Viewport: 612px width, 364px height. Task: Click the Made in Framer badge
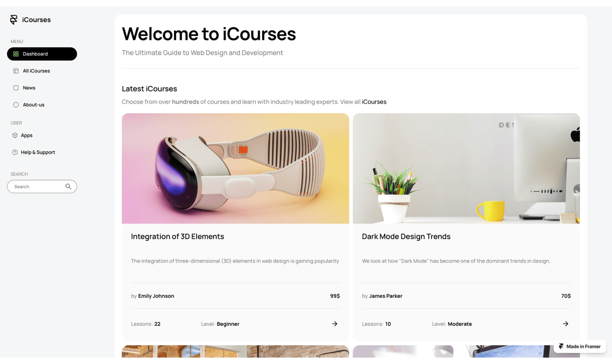580,346
